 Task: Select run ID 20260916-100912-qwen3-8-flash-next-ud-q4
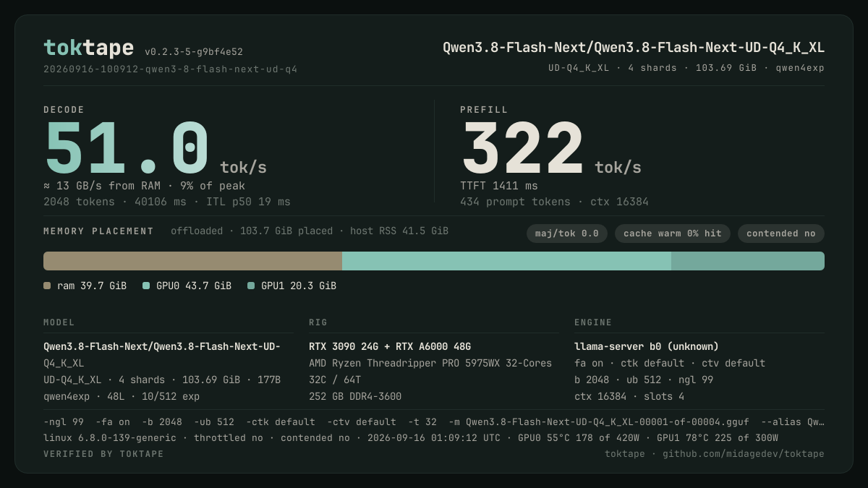[x=170, y=69]
